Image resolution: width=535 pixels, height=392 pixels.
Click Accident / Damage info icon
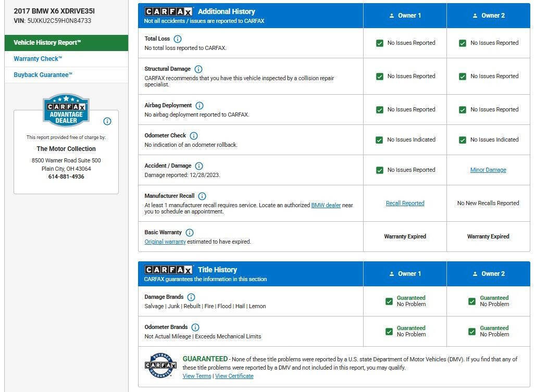coord(199,166)
